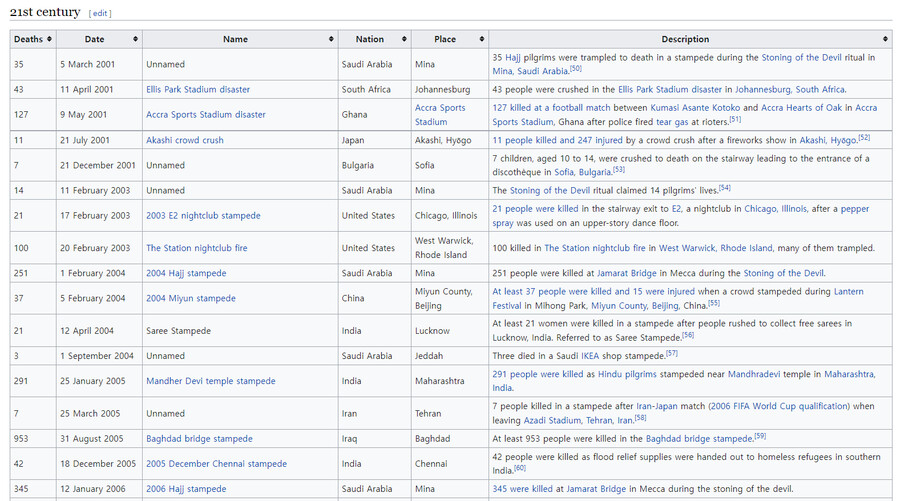The width and height of the screenshot is (900, 501).
Task: Open Baghdad bridge stampede in Name column
Action: [199, 439]
